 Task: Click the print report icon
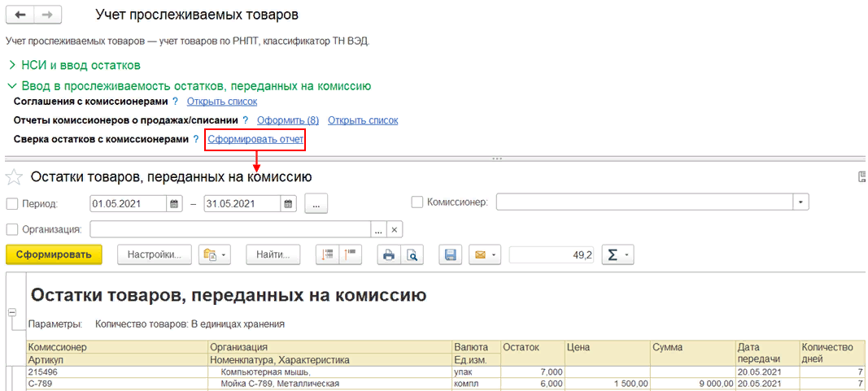389,255
